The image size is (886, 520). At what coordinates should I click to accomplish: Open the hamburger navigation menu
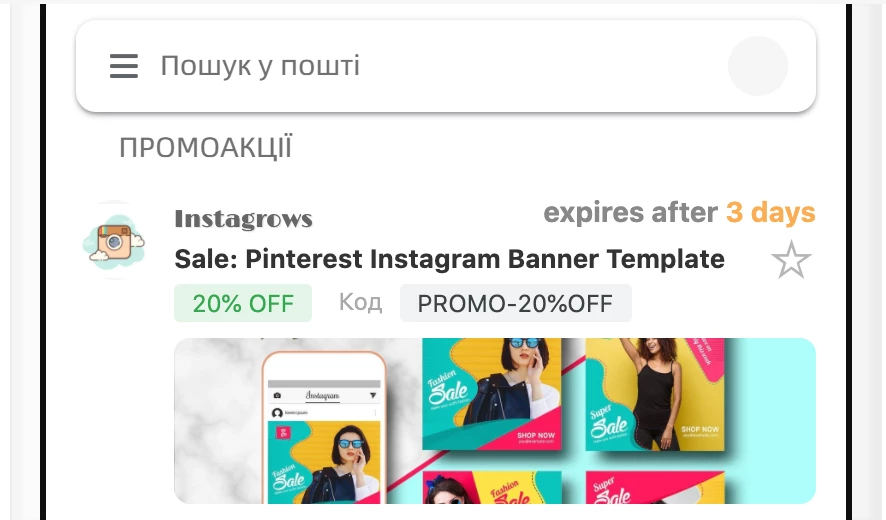[x=124, y=66]
